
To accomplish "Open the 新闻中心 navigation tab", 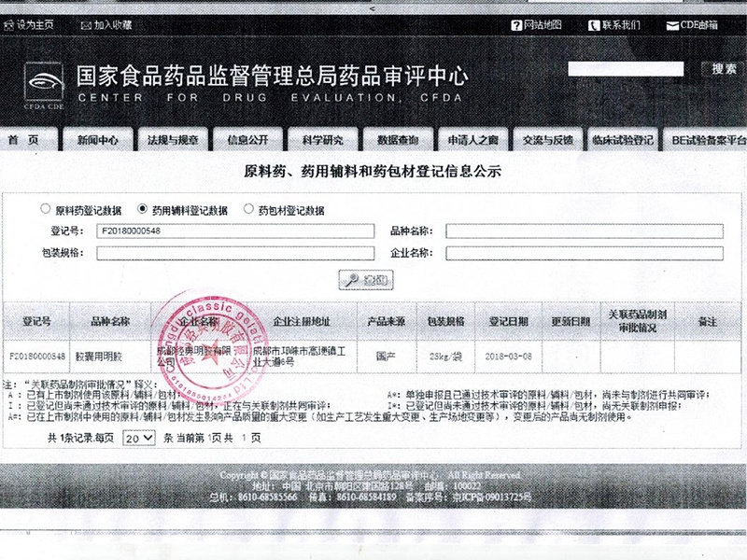I will [x=98, y=139].
